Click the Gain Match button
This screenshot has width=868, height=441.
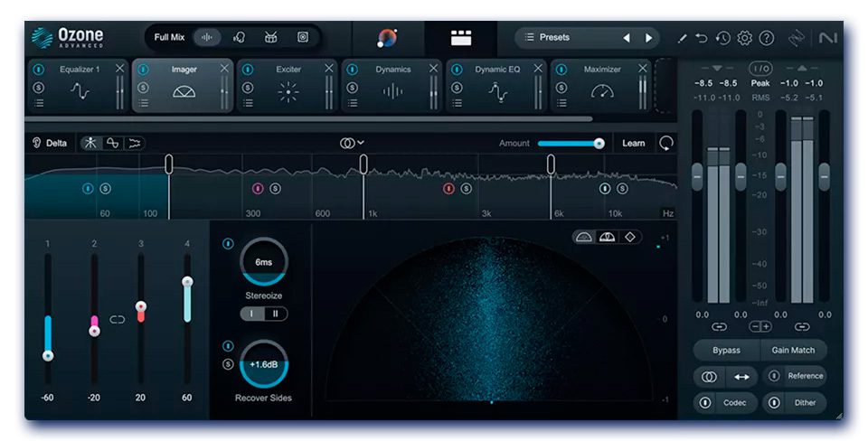pos(793,351)
